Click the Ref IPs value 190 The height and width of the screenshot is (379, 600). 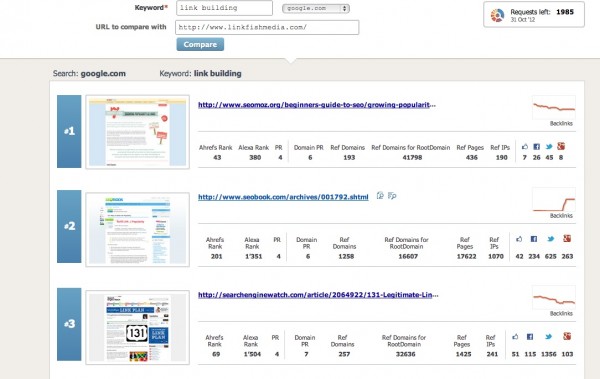[501, 157]
